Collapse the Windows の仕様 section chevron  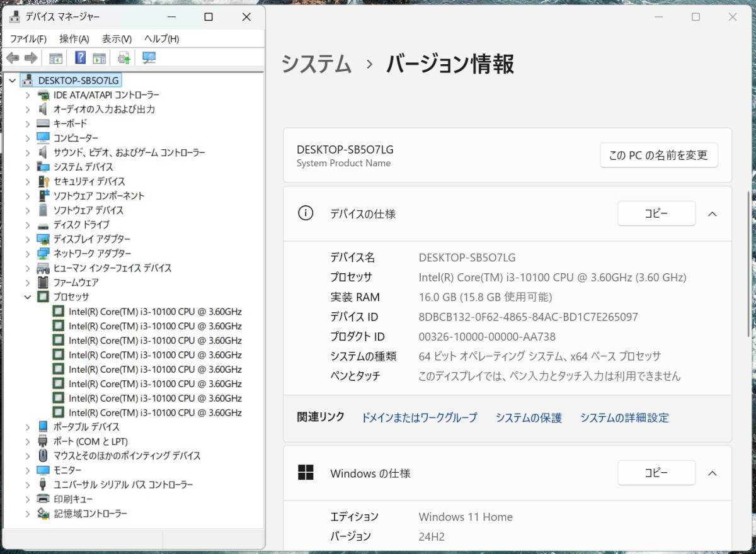pyautogui.click(x=713, y=473)
